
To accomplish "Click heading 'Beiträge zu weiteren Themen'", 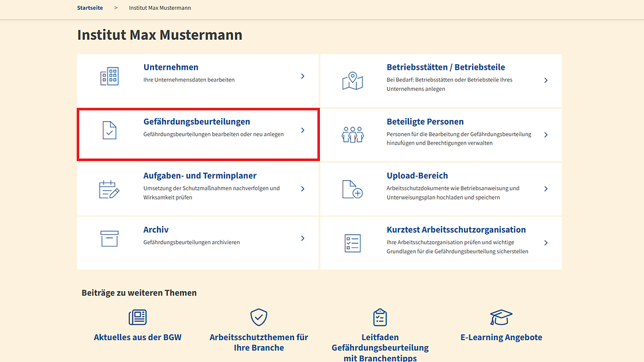I will tap(139, 292).
